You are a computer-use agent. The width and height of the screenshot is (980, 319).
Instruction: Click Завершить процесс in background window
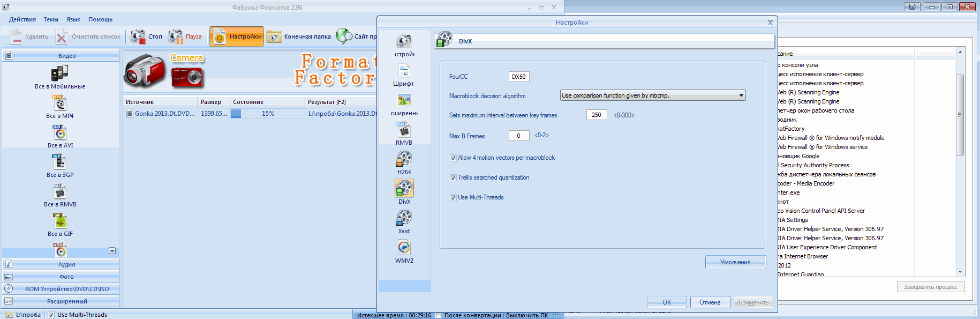point(931,287)
